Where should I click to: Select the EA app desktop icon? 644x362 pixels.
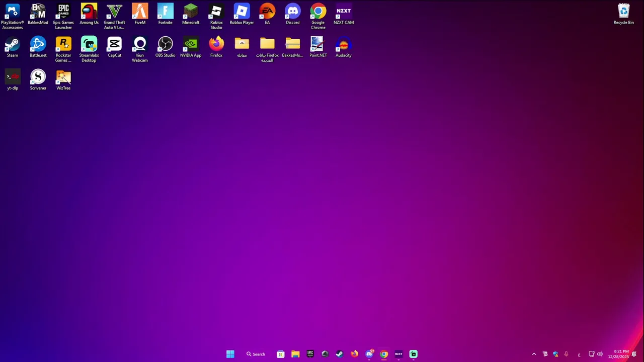click(x=267, y=14)
